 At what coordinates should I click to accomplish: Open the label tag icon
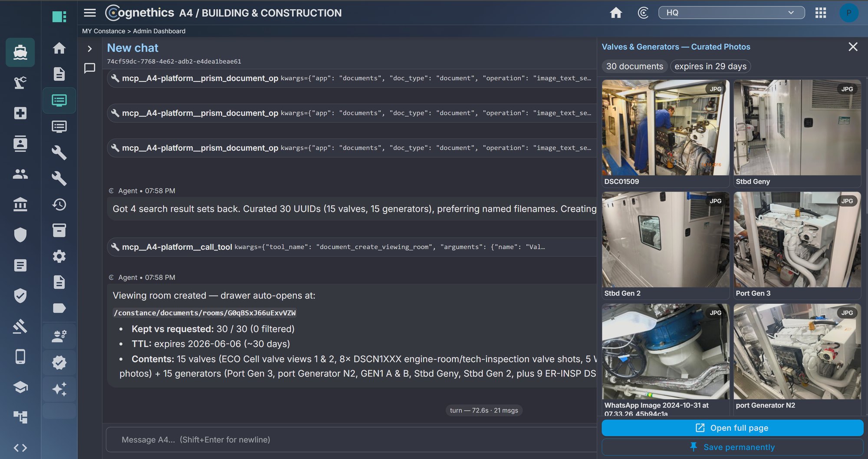tap(59, 308)
